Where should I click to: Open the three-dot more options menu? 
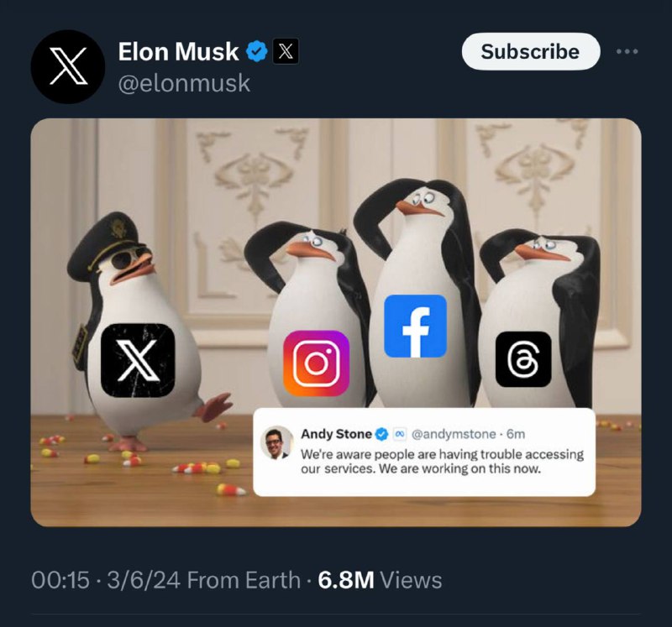627,52
